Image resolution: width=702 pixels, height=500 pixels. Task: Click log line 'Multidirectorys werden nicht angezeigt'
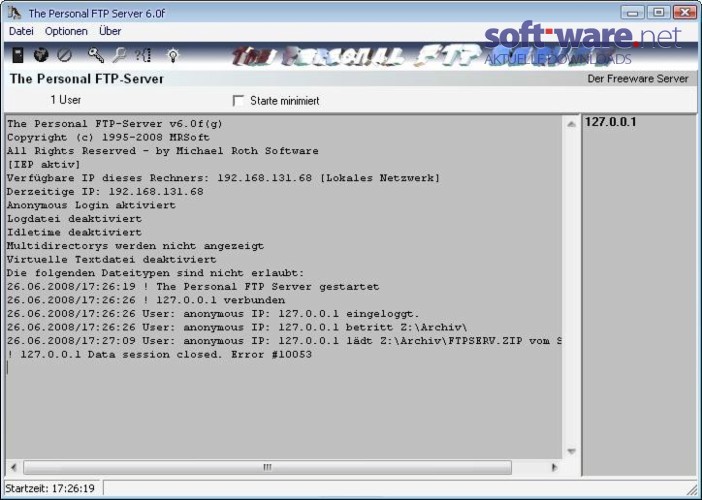click(x=135, y=246)
